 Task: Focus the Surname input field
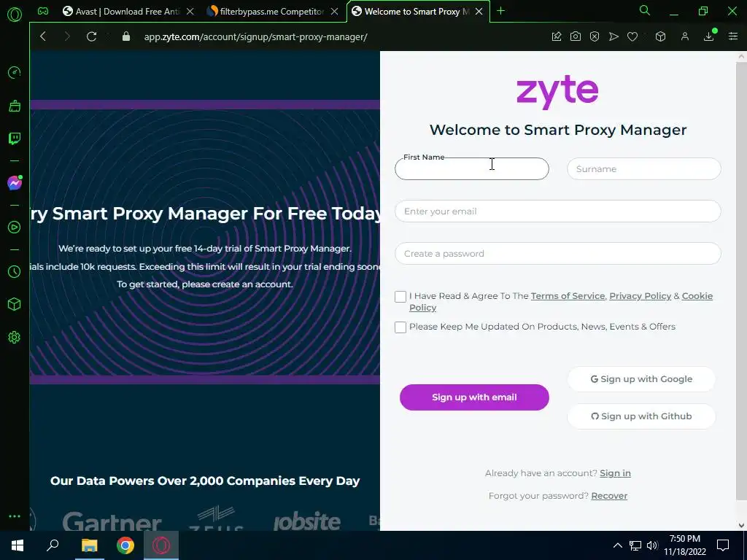click(643, 168)
